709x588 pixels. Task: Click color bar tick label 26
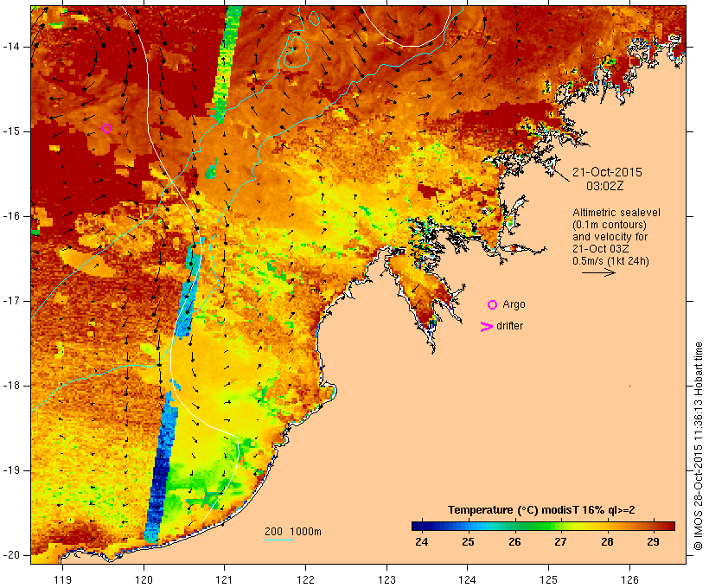click(x=514, y=541)
